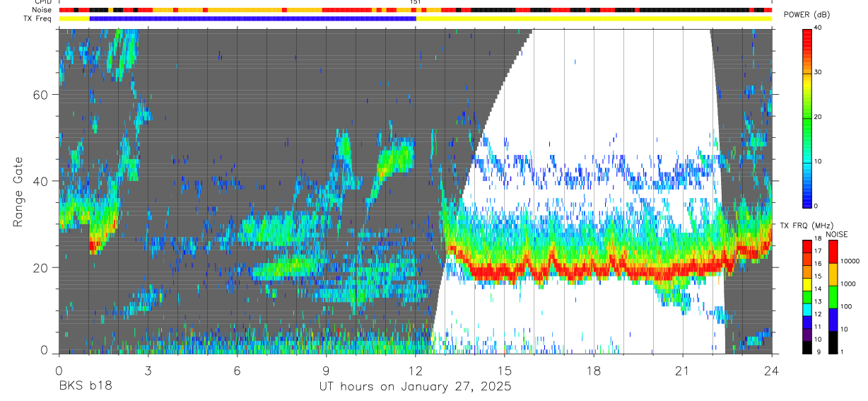
Task: Click the '20' tick on the POWER color bar
Action: point(818,117)
